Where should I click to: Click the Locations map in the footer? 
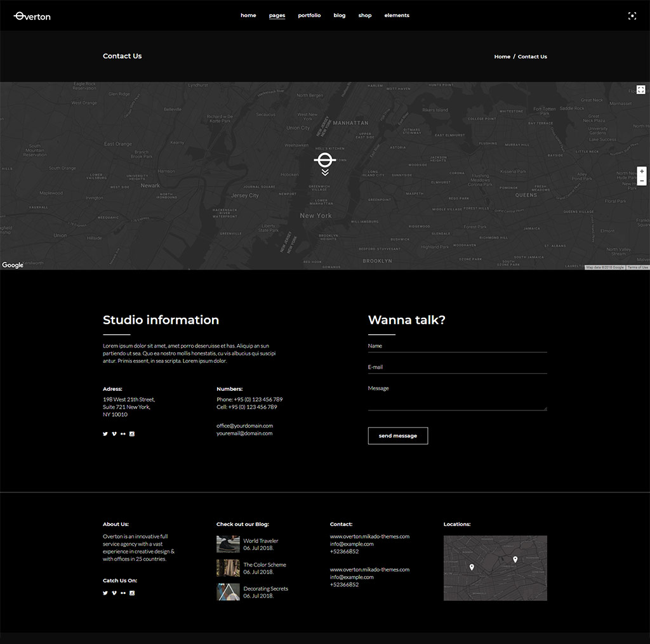(x=495, y=568)
